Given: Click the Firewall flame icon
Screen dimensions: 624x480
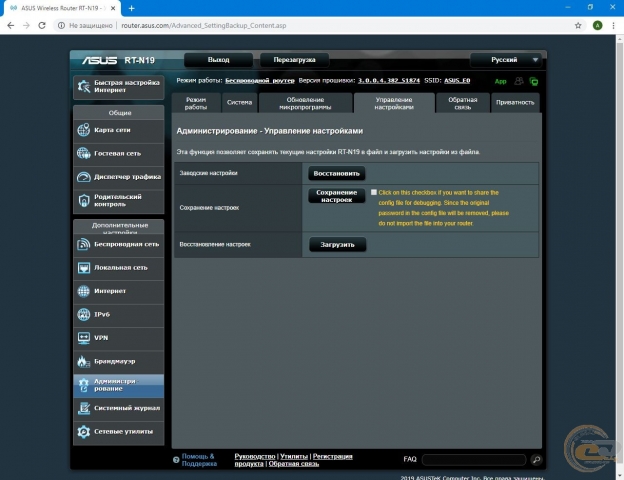Looking at the screenshot, I should click(x=84, y=361).
